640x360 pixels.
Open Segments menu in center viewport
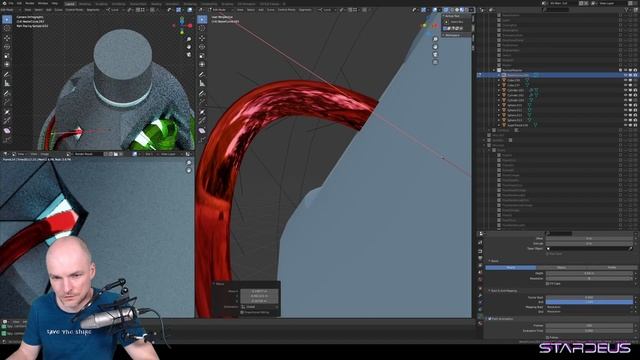point(305,10)
